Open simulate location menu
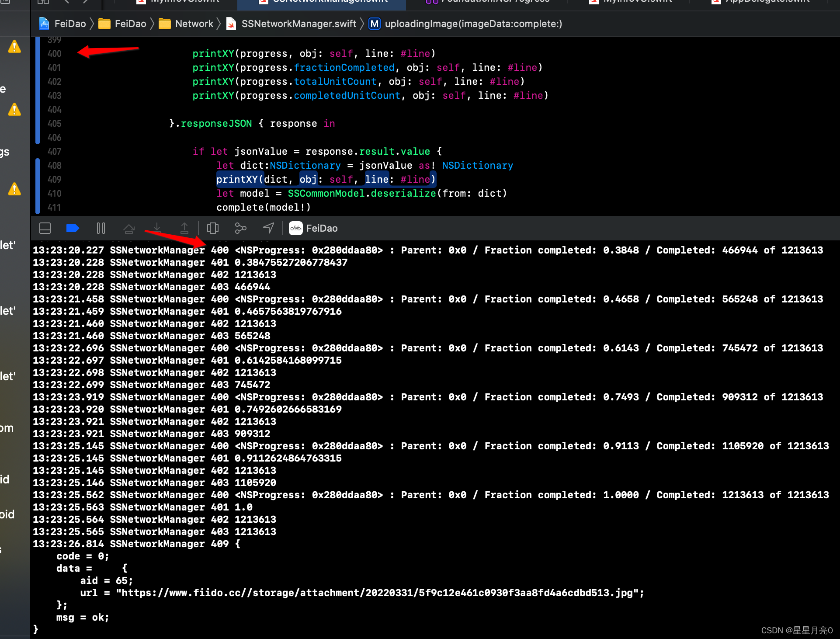840x639 pixels. coord(268,228)
